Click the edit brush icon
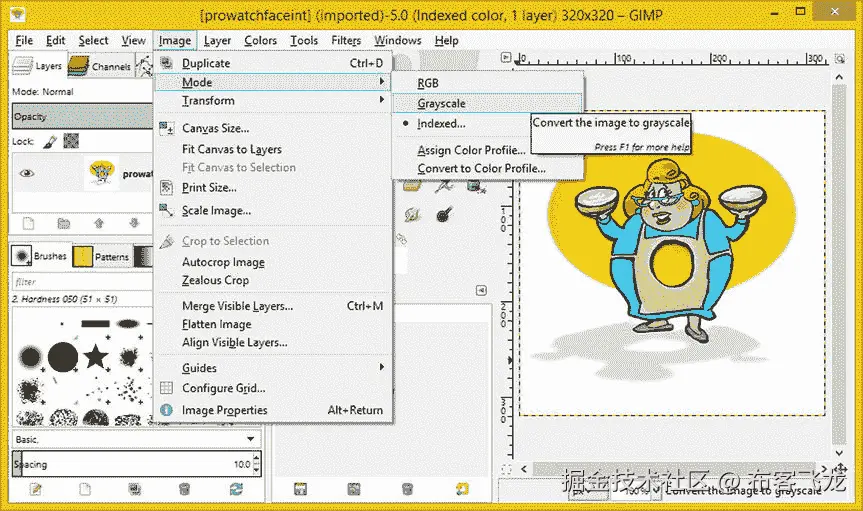 pos(36,489)
